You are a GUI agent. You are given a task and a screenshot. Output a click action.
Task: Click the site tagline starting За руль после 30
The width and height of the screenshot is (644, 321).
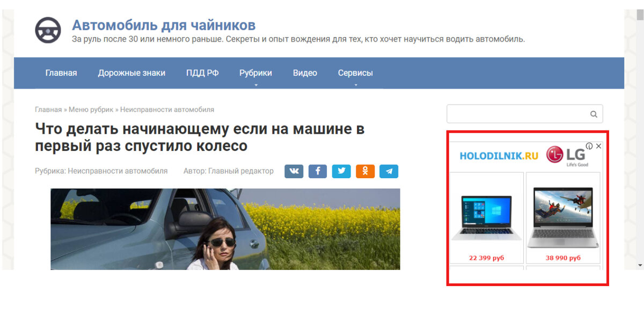pyautogui.click(x=298, y=39)
